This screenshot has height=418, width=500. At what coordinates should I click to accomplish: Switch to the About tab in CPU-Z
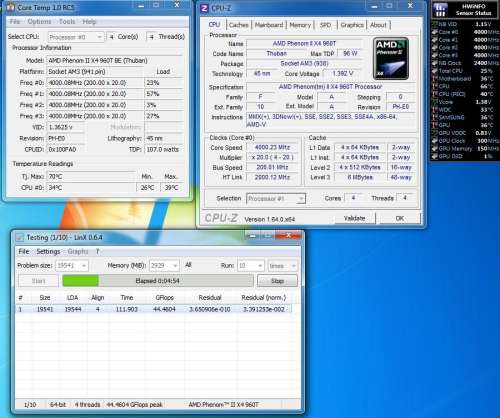[378, 25]
